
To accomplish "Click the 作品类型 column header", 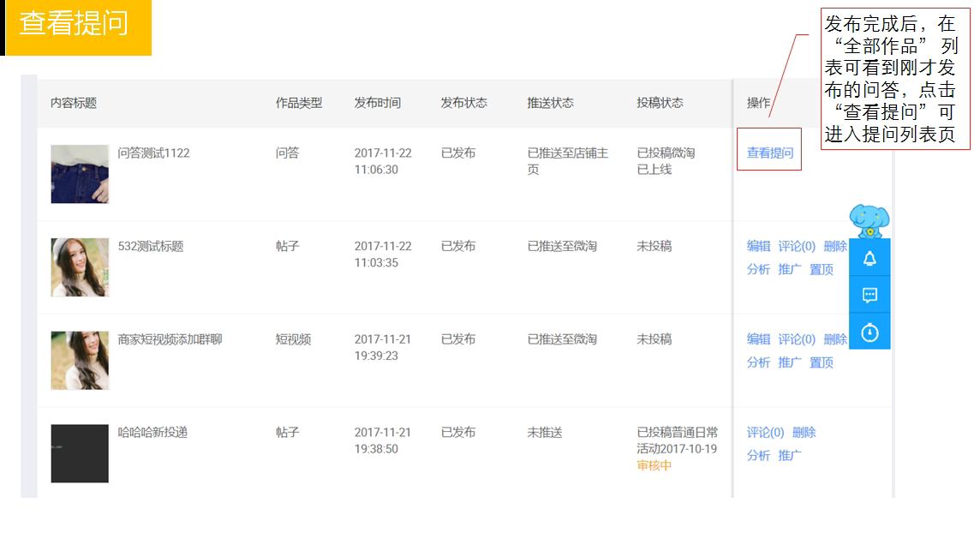I will tap(299, 103).
